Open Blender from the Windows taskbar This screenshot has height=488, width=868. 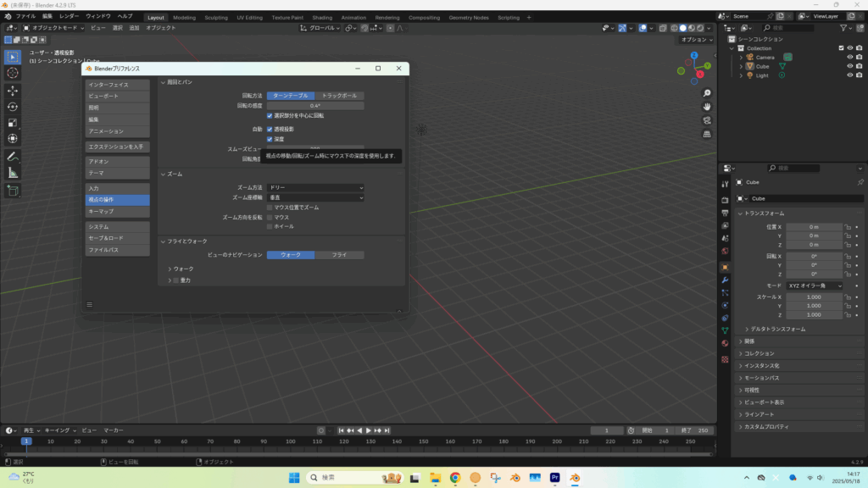[x=576, y=478]
